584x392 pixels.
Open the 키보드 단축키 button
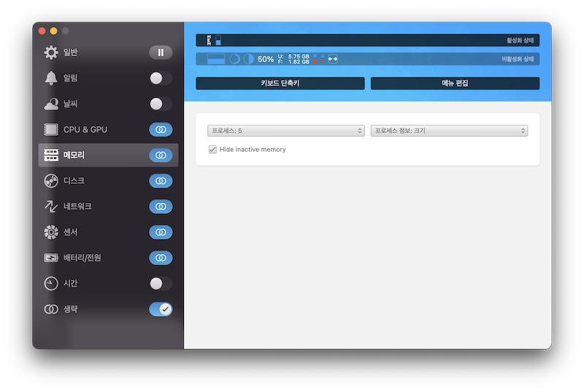tap(280, 83)
